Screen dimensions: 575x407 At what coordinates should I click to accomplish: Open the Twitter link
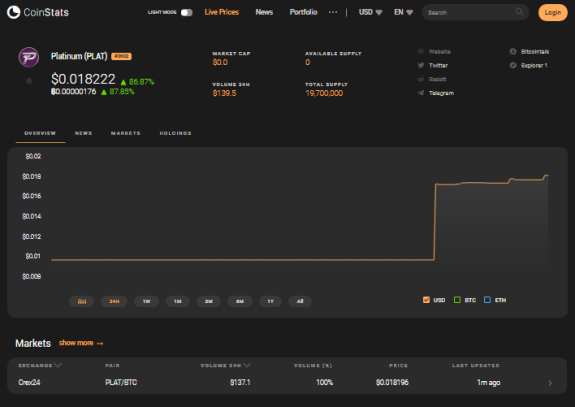tap(438, 65)
